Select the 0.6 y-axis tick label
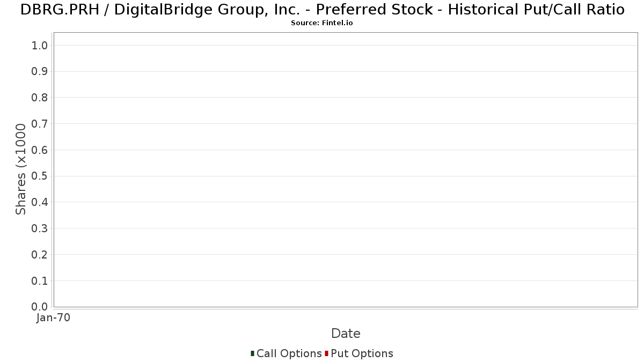644x362 pixels. (x=40, y=150)
